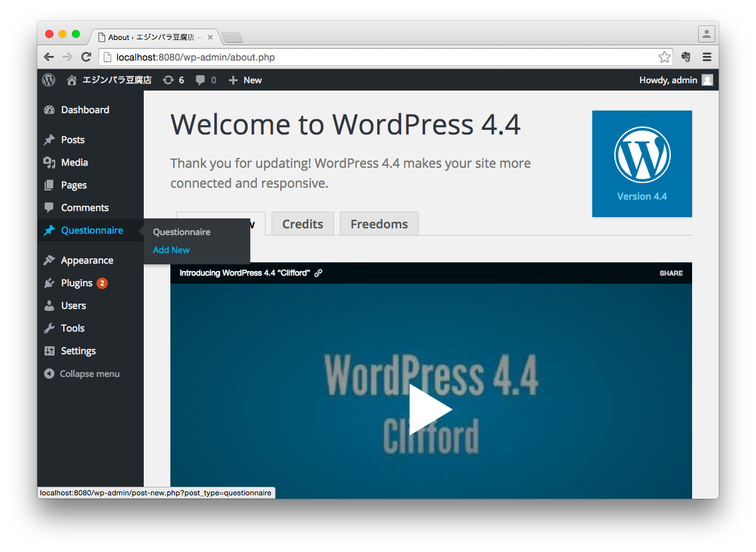
Task: Open the Chrome hamburger menu
Action: pyautogui.click(x=707, y=57)
